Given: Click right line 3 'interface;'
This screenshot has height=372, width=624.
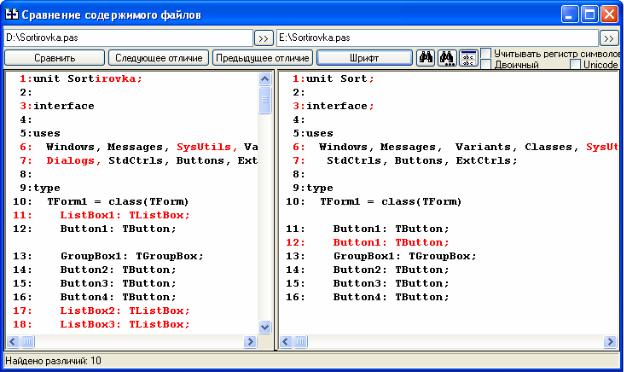Looking at the screenshot, I should click(x=340, y=106).
